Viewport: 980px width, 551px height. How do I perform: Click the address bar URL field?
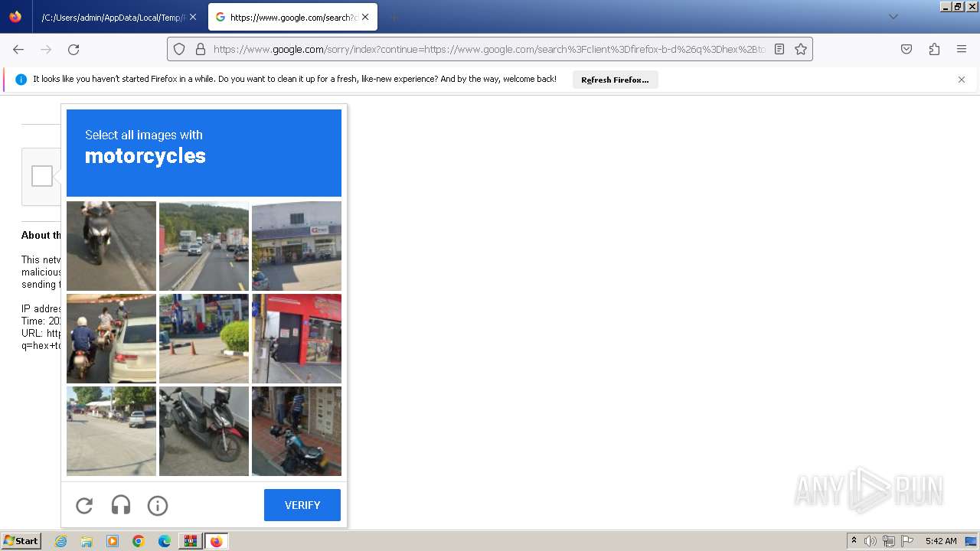pos(490,49)
